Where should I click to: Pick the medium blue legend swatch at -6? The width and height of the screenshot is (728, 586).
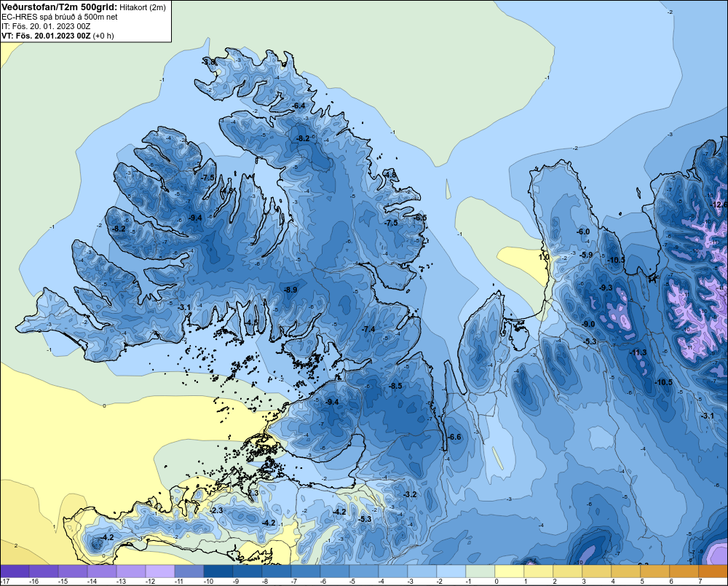(x=335, y=571)
